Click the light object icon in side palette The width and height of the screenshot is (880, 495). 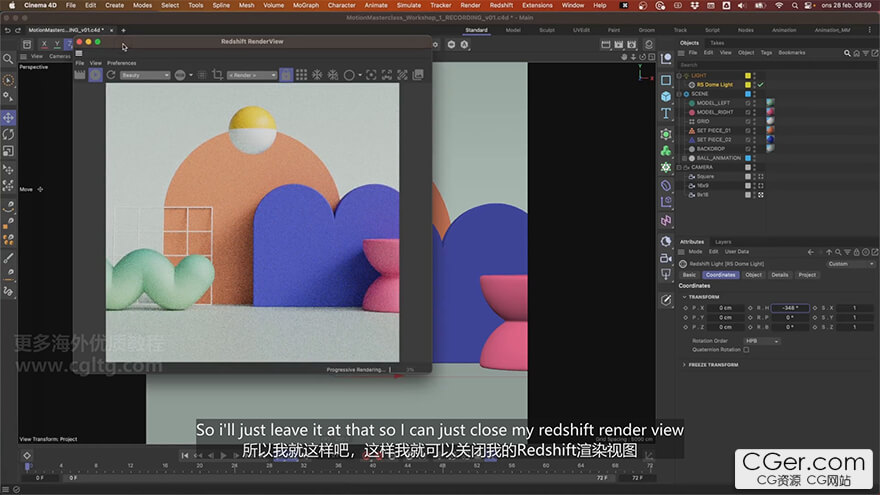[666, 274]
